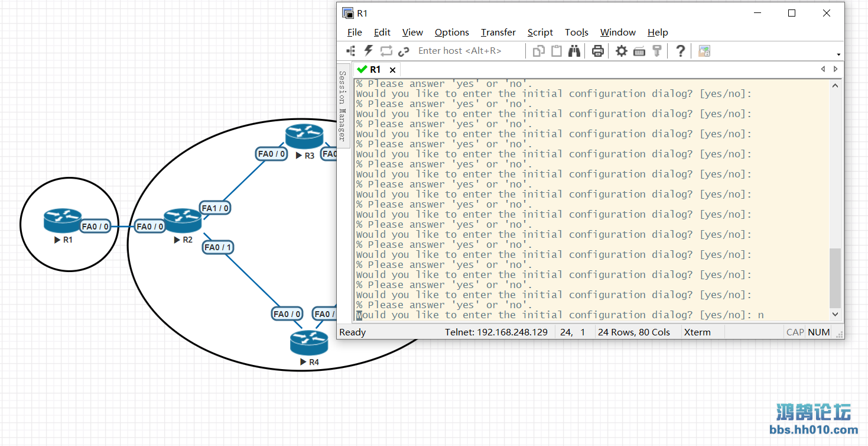Open Find with binoculars icon
Viewport: 868px width, 446px height.
[x=574, y=51]
